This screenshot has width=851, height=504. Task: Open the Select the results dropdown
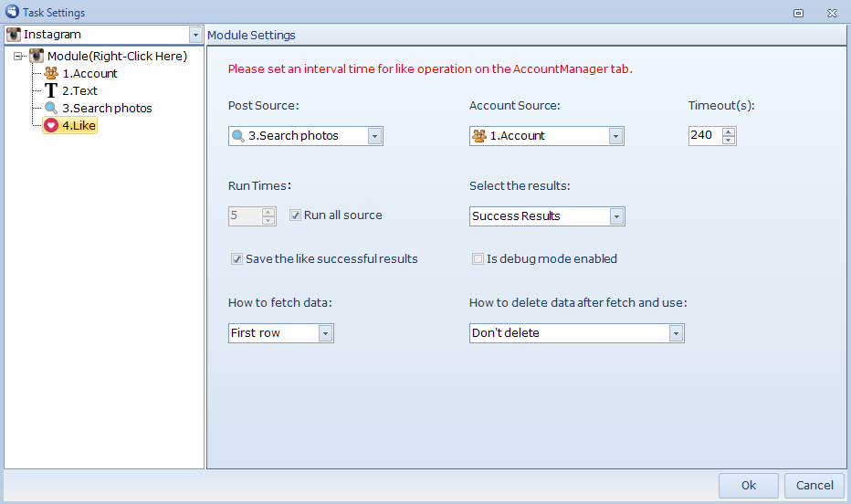(616, 216)
